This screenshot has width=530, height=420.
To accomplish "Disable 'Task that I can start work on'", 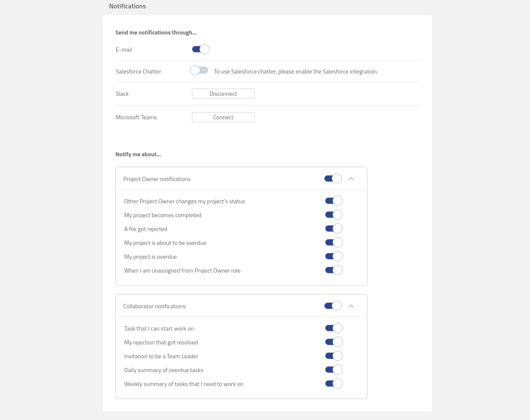I will pyautogui.click(x=333, y=328).
